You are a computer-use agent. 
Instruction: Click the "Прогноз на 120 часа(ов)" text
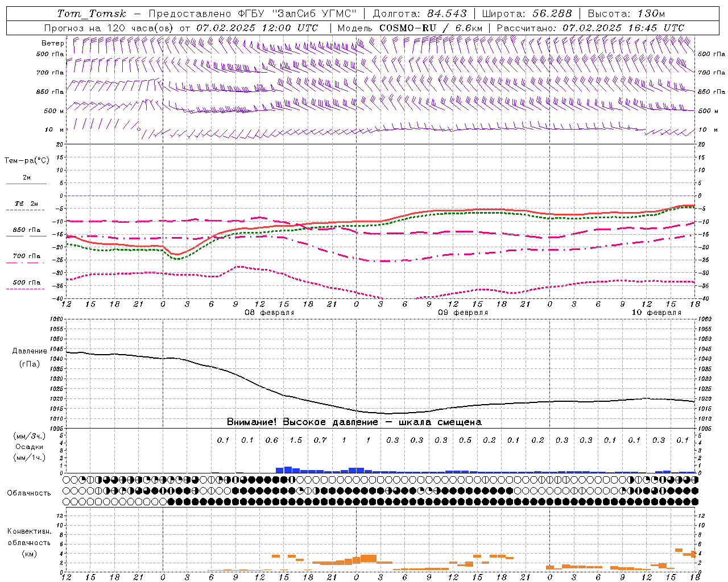(x=109, y=28)
